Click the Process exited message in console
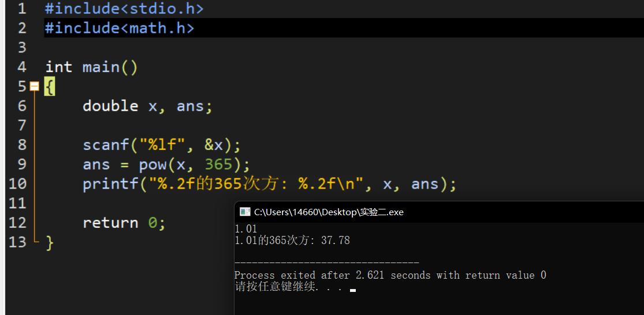The image size is (644, 315). (x=390, y=275)
